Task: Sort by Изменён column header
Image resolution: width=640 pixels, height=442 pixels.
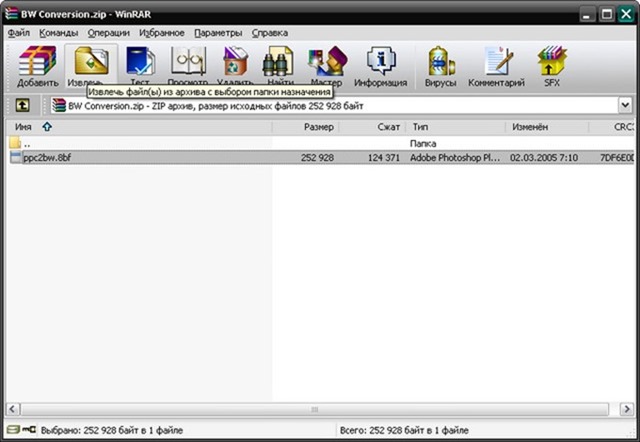Action: click(x=547, y=127)
